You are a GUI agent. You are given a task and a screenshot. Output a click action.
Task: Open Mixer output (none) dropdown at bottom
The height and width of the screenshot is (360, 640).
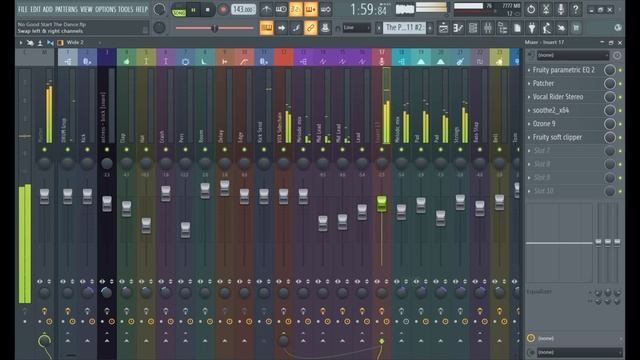coord(579,352)
